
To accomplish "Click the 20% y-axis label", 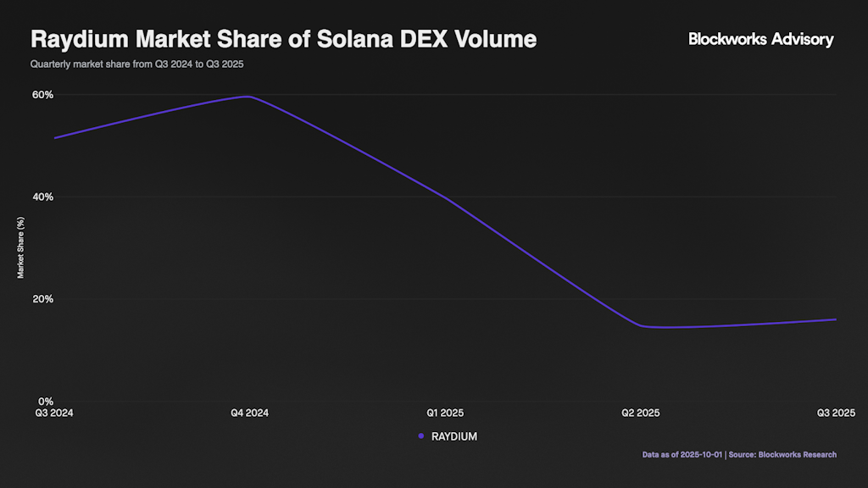I will click(43, 299).
